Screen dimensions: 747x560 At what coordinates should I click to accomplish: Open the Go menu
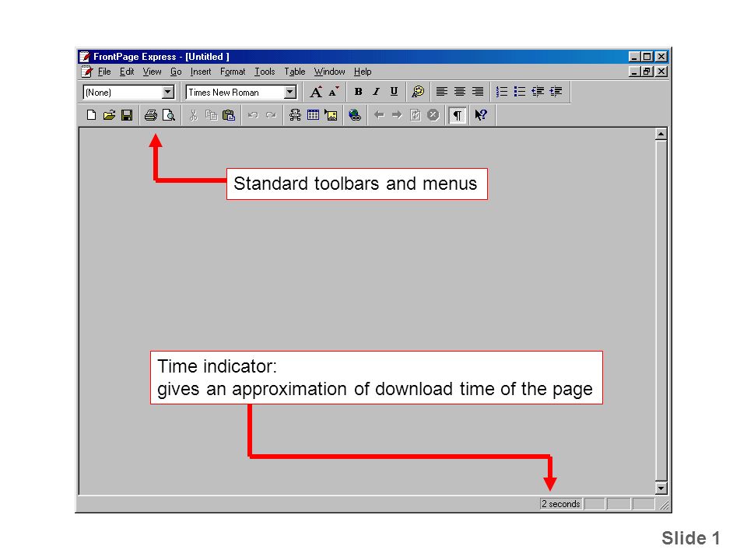[x=176, y=72]
